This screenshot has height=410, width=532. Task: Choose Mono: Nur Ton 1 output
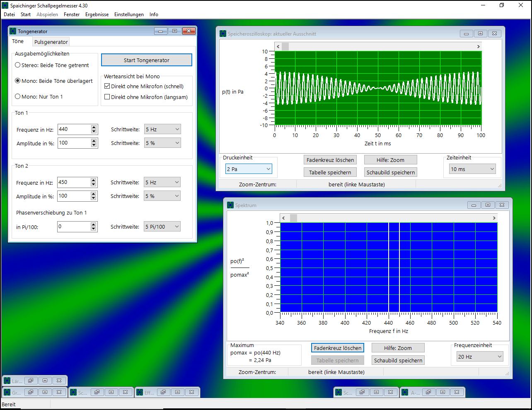click(x=18, y=96)
